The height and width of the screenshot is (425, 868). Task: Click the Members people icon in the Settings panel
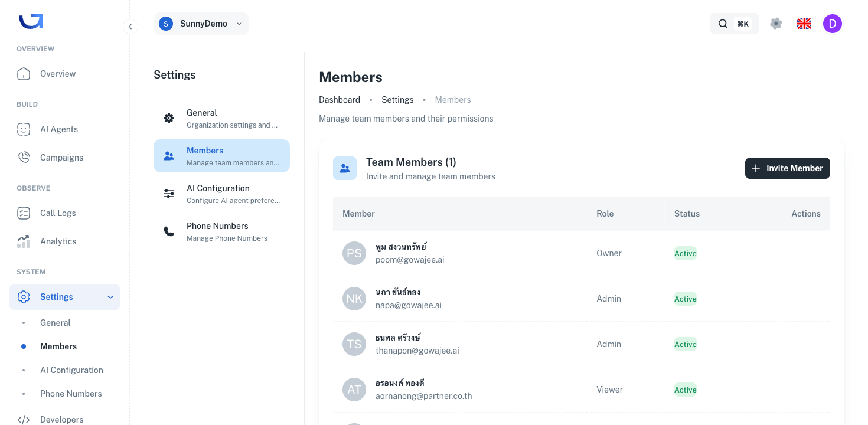[169, 156]
